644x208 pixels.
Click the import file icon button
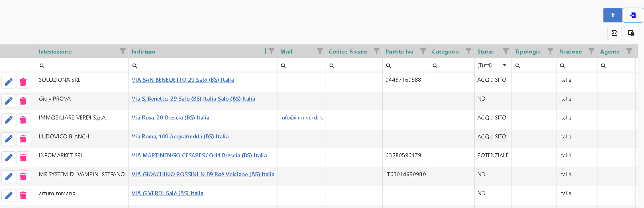tap(633, 15)
